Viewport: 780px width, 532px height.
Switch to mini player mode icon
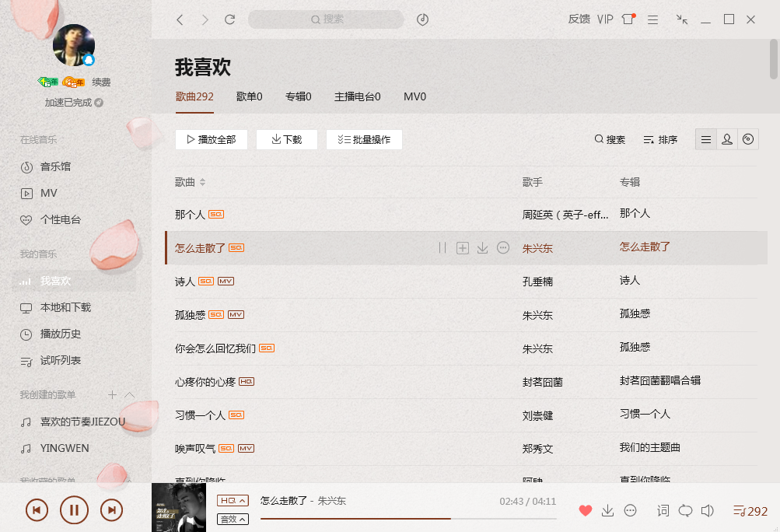click(x=681, y=19)
